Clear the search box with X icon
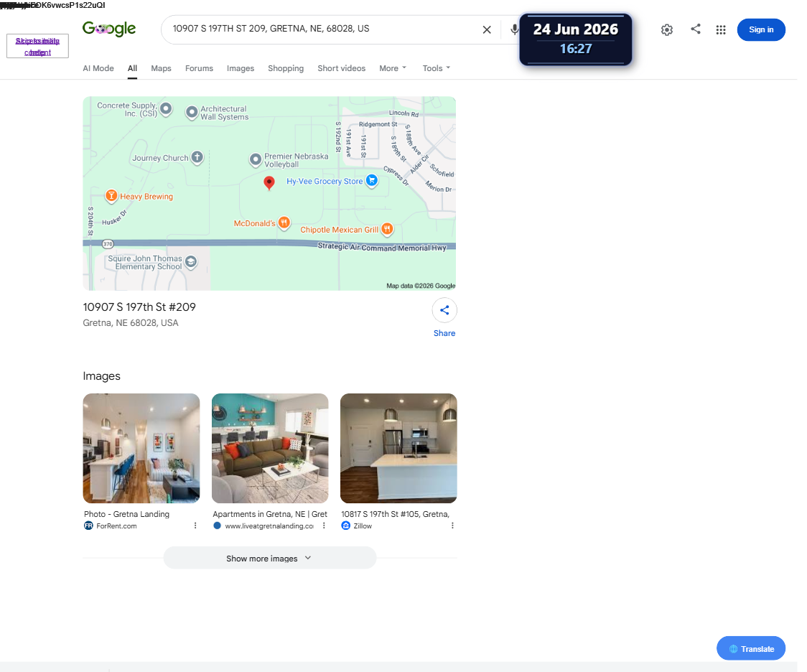 coord(486,30)
